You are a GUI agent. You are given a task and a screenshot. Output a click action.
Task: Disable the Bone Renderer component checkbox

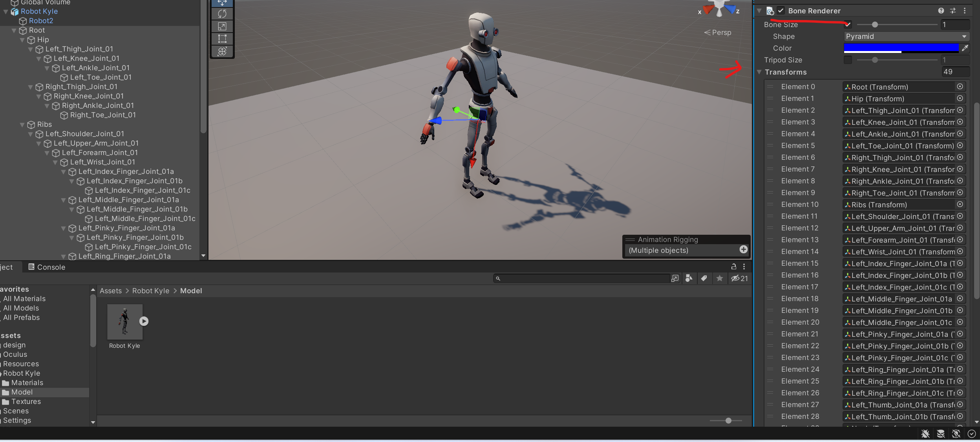coord(781,11)
